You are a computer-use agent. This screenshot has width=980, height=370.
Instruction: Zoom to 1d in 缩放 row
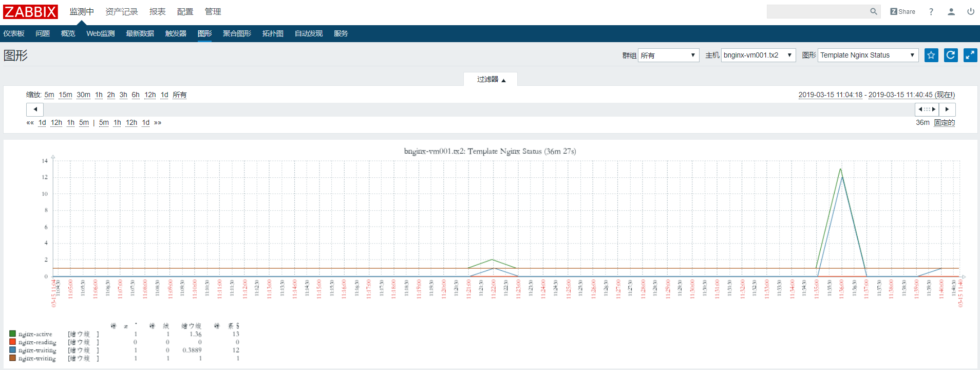pos(164,95)
